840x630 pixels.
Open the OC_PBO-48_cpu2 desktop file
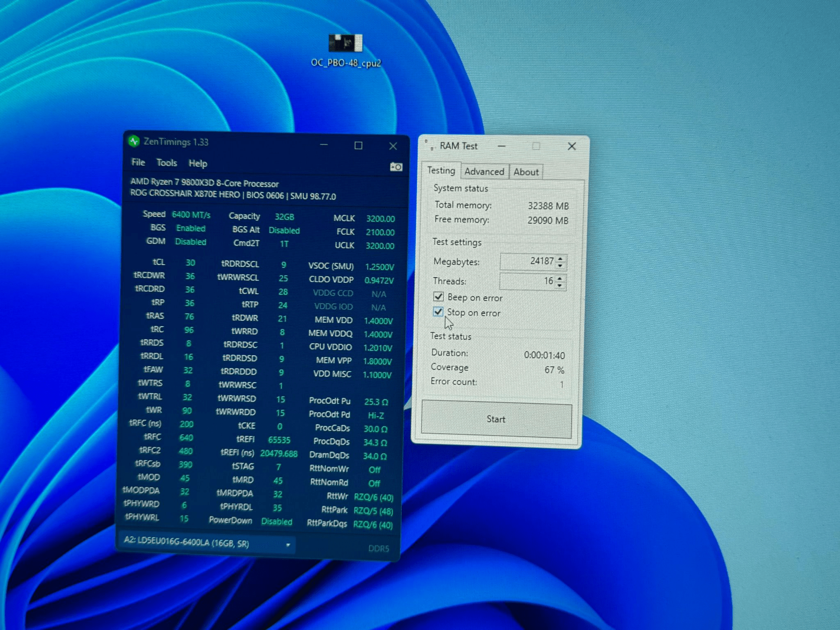click(346, 43)
